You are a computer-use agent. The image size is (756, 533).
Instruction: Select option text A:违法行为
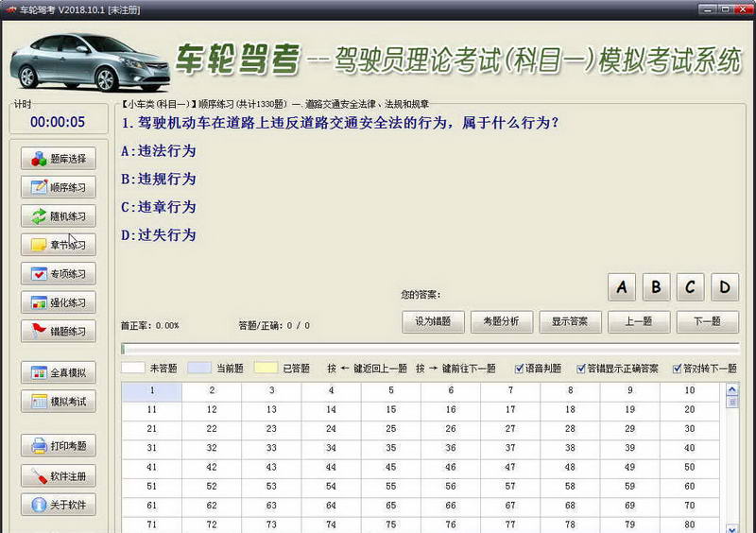159,151
